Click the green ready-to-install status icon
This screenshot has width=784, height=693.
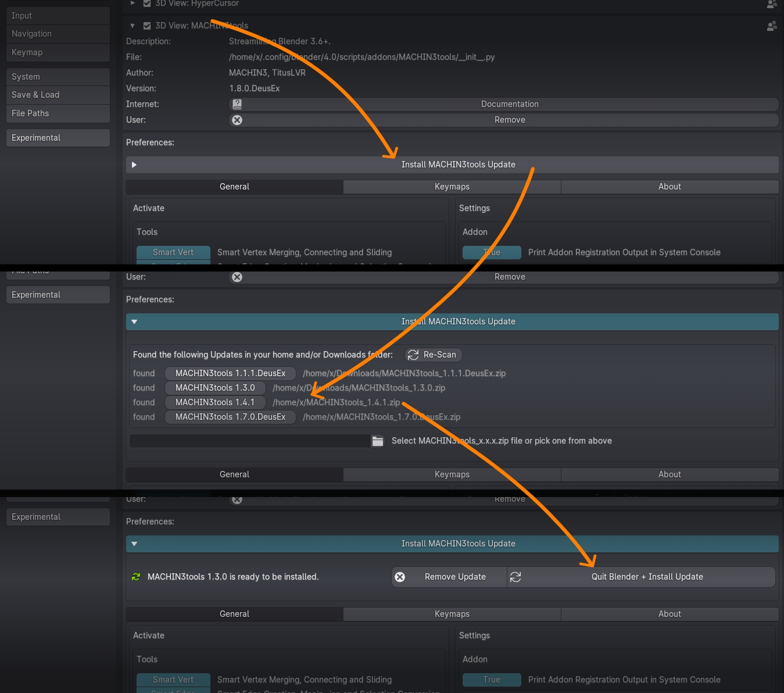(x=136, y=577)
